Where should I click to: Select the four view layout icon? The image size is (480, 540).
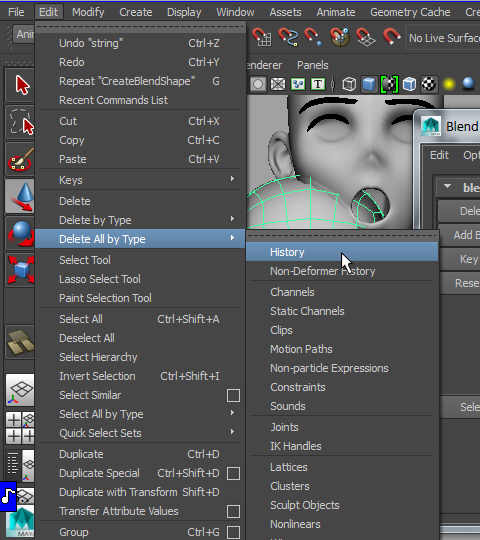click(x=20, y=428)
